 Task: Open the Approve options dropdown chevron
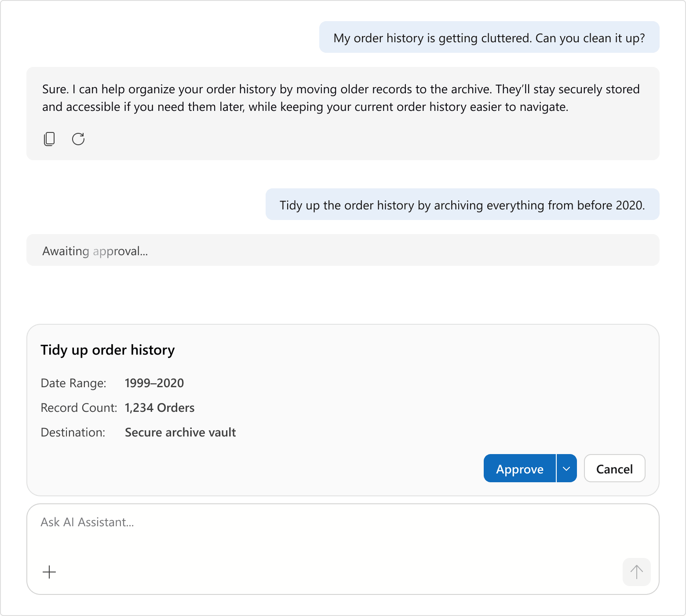pyautogui.click(x=566, y=469)
